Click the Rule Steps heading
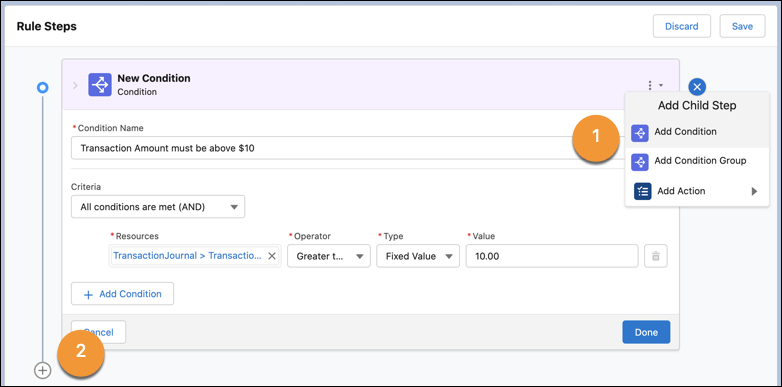This screenshot has height=387, width=782. pyautogui.click(x=47, y=26)
